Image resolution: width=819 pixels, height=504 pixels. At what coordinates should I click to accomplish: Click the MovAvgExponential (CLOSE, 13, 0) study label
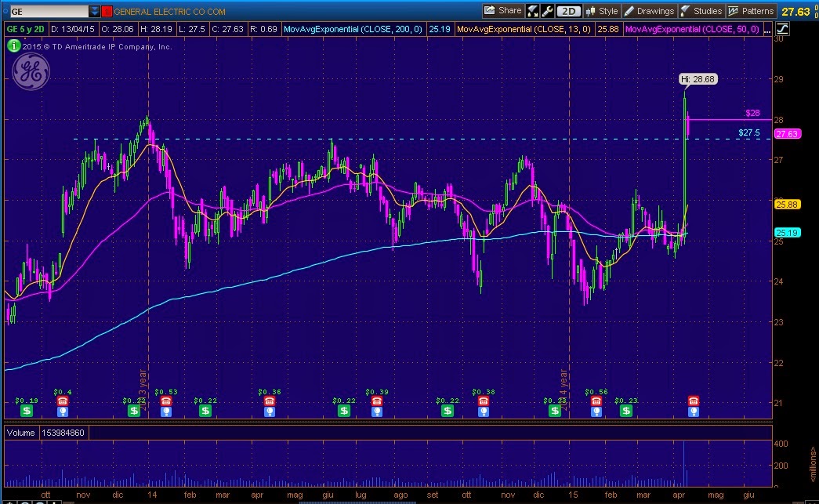(x=524, y=29)
